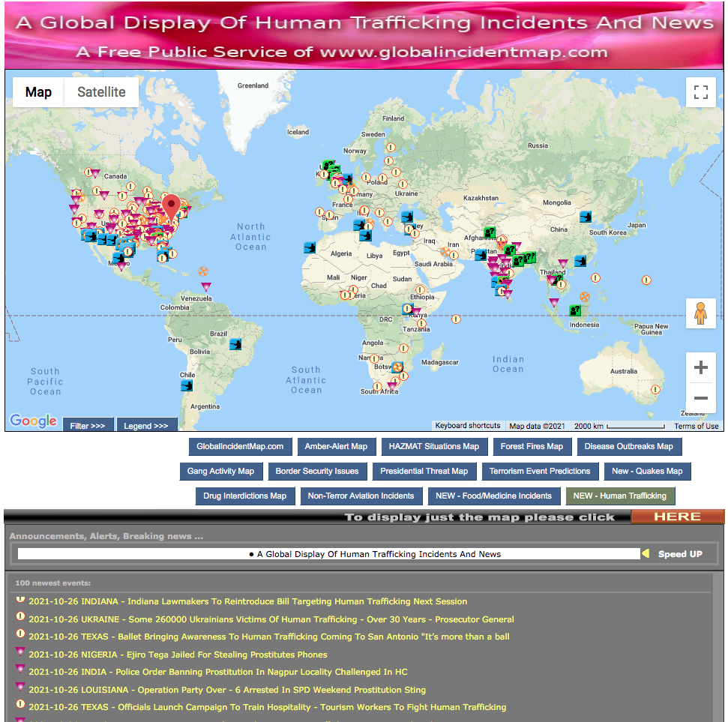Open the Amber-Alert Map
The image size is (728, 722).
pyautogui.click(x=336, y=446)
